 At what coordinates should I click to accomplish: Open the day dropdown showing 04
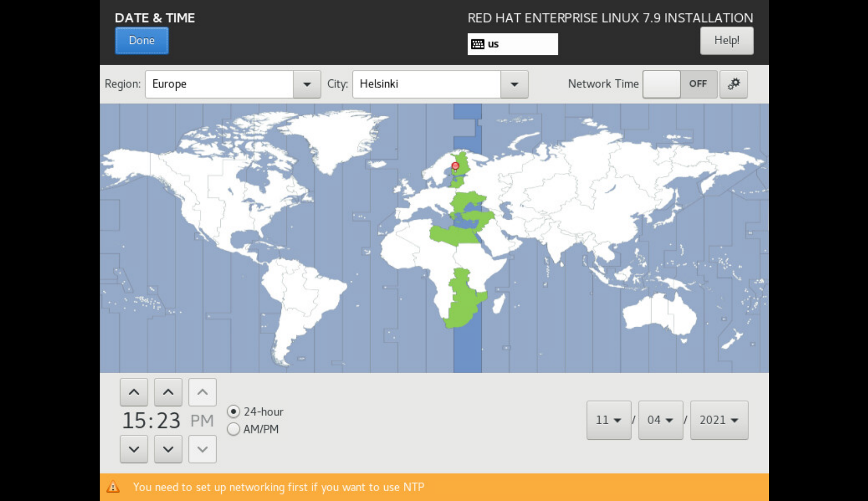click(660, 420)
